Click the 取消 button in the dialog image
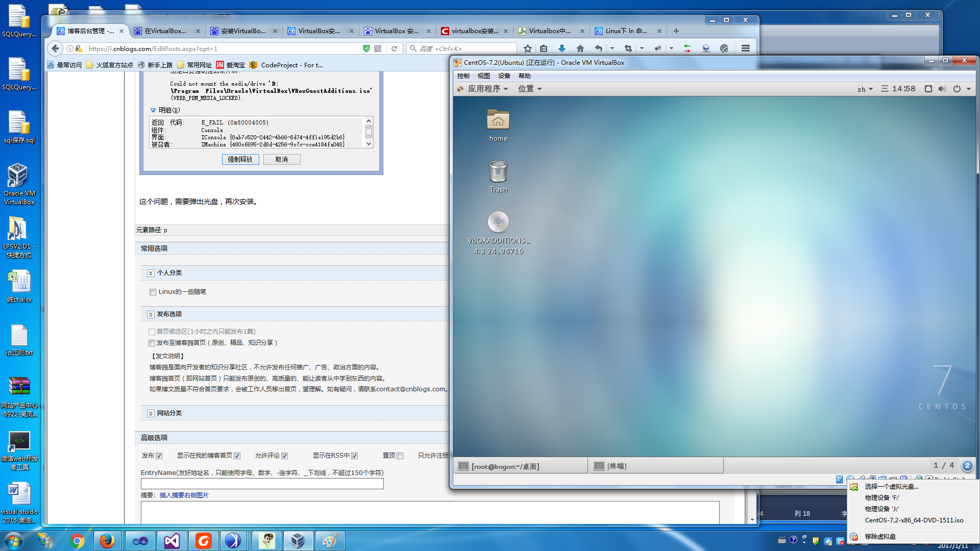980x551 pixels. 282,160
